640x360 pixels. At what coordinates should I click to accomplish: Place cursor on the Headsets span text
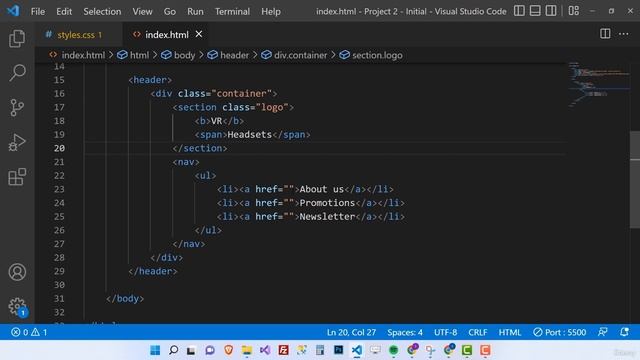click(249, 135)
